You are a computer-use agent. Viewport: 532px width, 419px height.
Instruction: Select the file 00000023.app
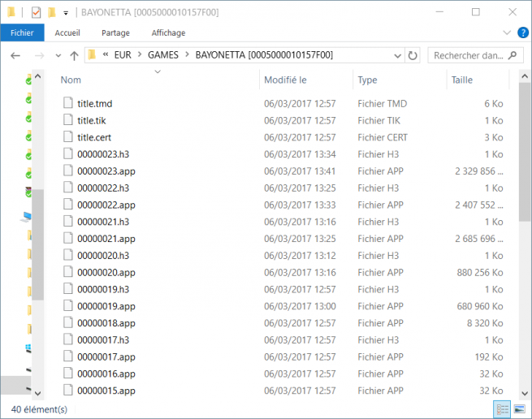[x=106, y=171]
